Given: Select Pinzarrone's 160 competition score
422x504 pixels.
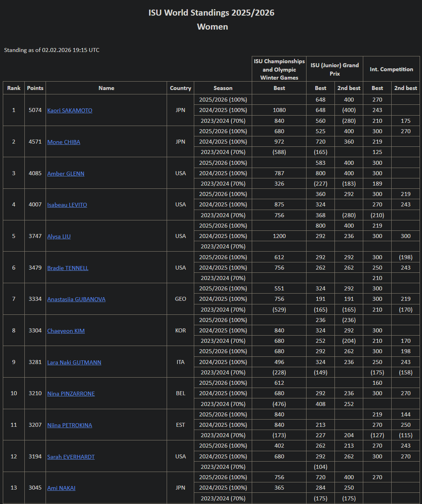Looking at the screenshot, I should tap(377, 383).
